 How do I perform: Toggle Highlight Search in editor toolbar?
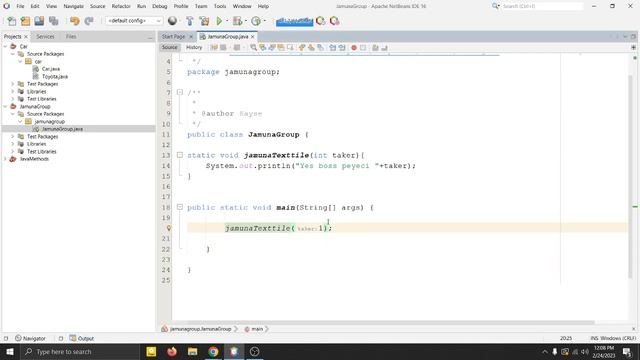(281, 48)
